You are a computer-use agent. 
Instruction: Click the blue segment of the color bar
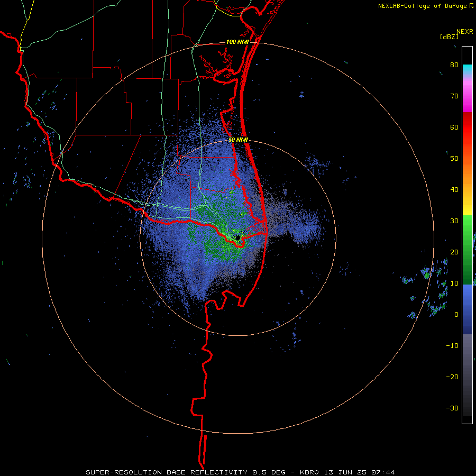[x=467, y=309]
